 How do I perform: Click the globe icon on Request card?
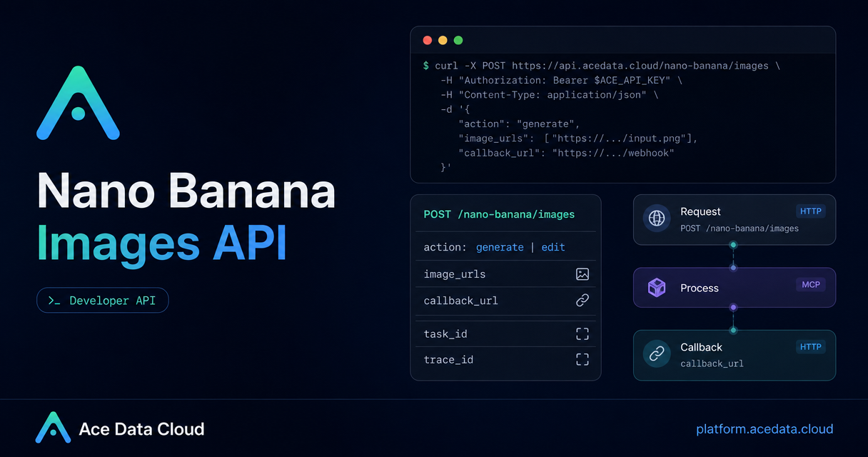point(657,219)
